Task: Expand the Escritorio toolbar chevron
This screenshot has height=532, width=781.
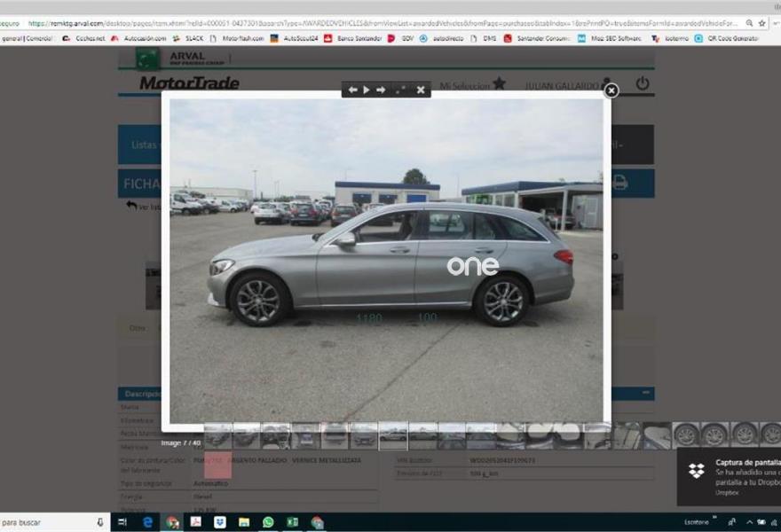Action: point(714,520)
